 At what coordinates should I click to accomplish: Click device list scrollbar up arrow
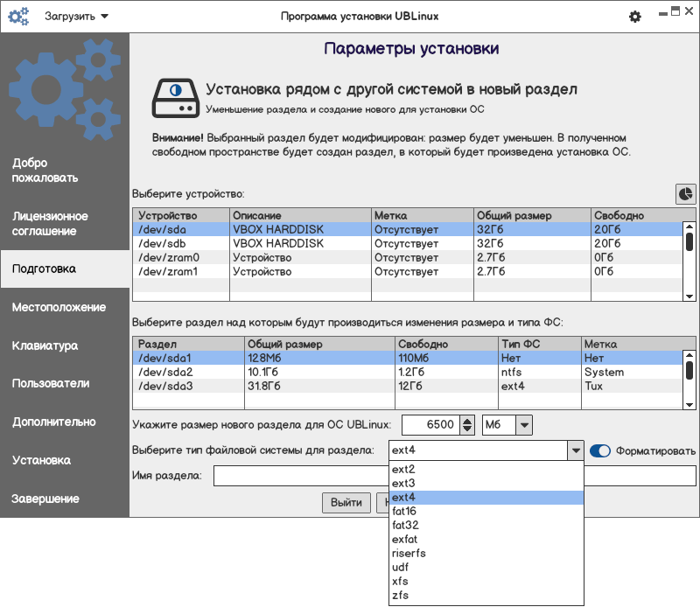pyautogui.click(x=689, y=227)
